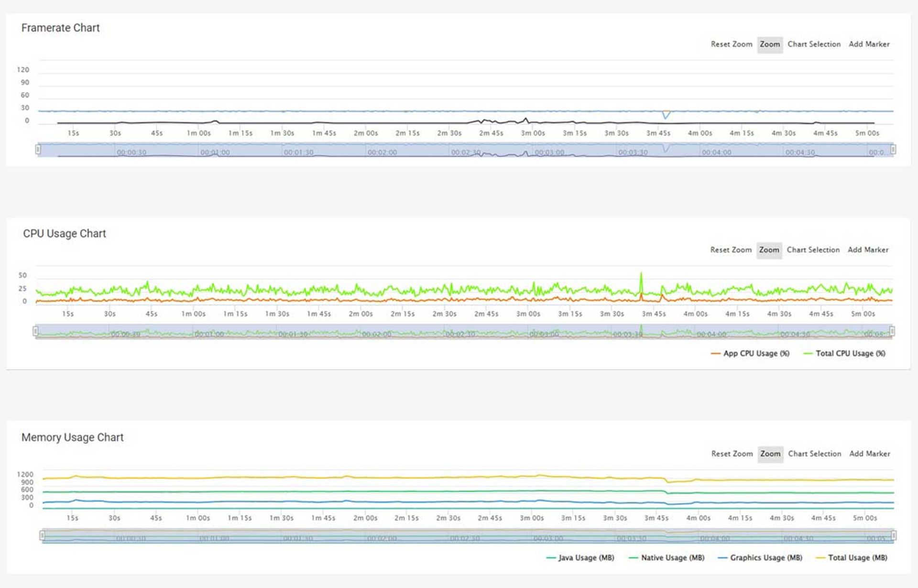Click the Framerate Chart title
918x588 pixels.
(61, 28)
